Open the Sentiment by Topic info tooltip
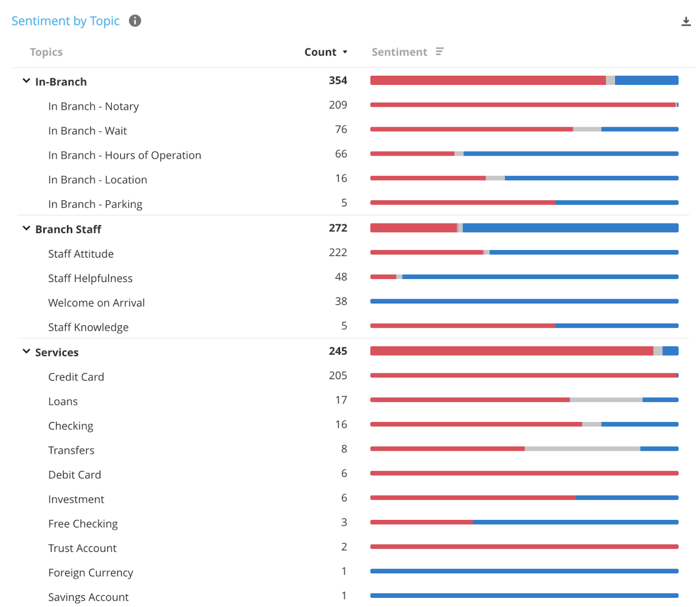 point(135,21)
